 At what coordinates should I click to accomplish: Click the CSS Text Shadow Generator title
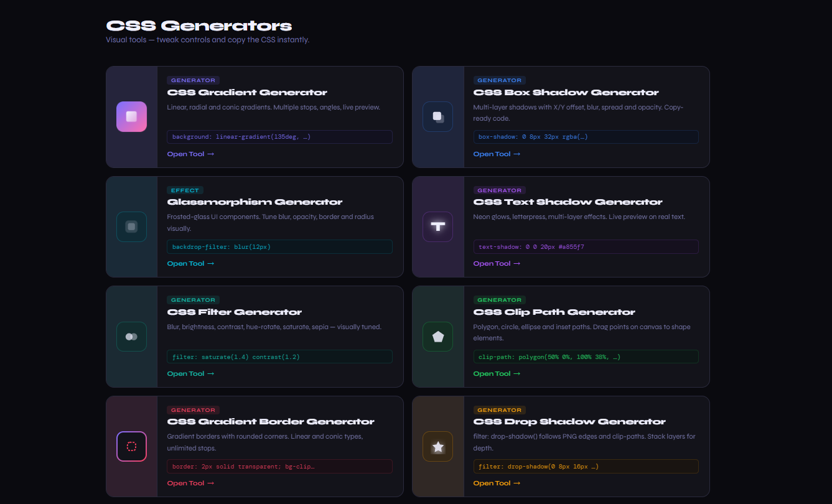tap(568, 202)
